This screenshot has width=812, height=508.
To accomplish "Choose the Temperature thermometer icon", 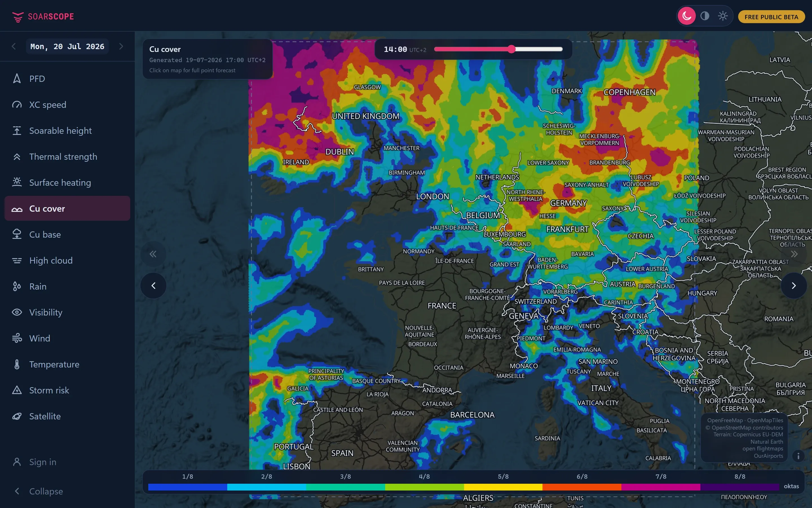I will 17,364.
